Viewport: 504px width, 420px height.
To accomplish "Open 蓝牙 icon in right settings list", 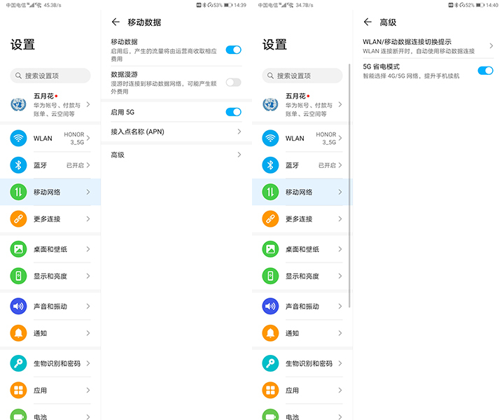I will tap(270, 165).
